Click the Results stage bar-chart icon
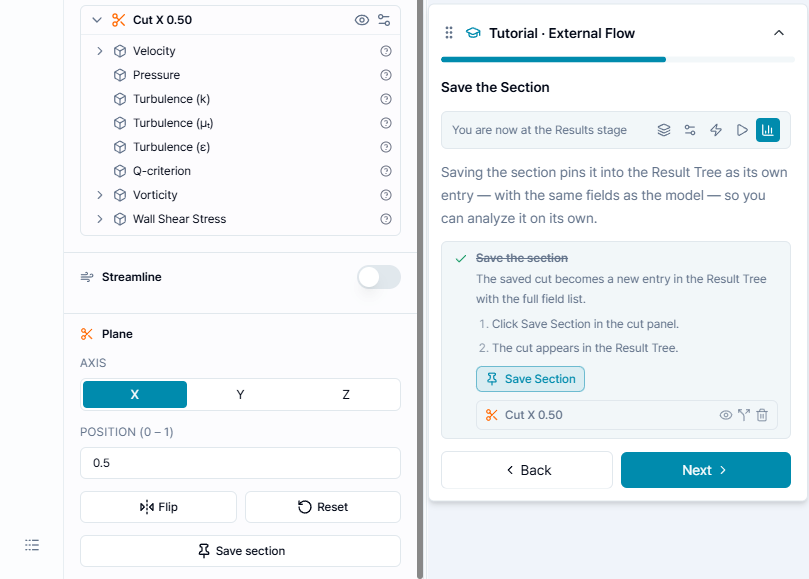Image resolution: width=809 pixels, height=579 pixels. pos(768,130)
